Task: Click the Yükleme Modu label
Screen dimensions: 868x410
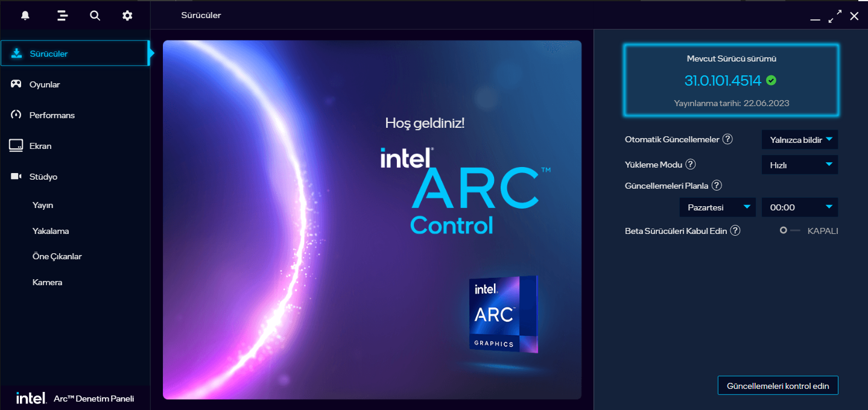Action: [x=653, y=165]
